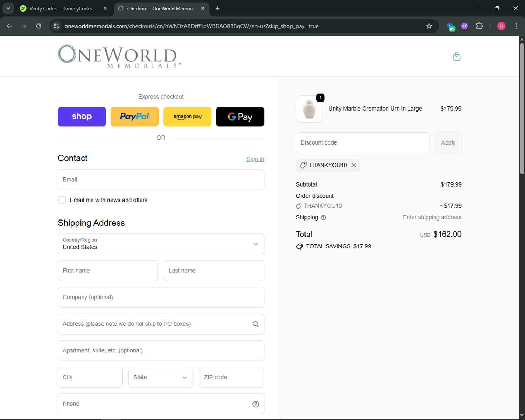Focus the Last name field

[x=214, y=271]
